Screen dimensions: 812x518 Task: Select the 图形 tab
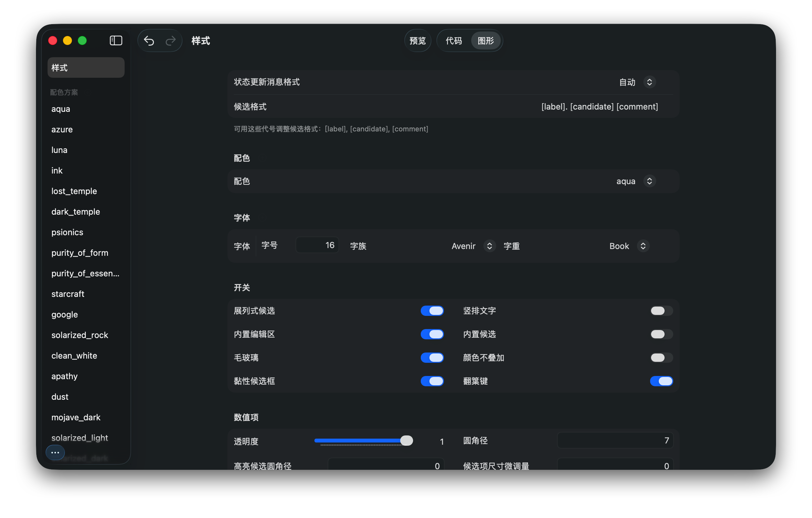tap(486, 41)
